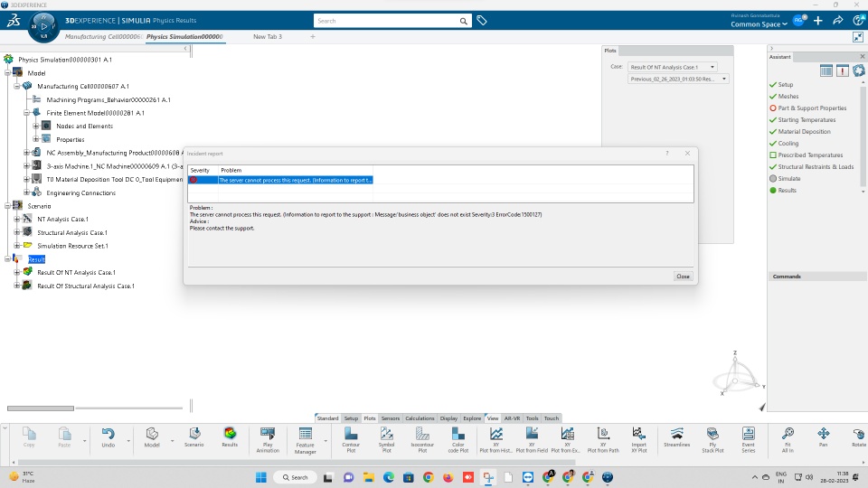Viewport: 868px width, 488px height.
Task: Open the Common Space dropdown
Action: click(x=759, y=23)
